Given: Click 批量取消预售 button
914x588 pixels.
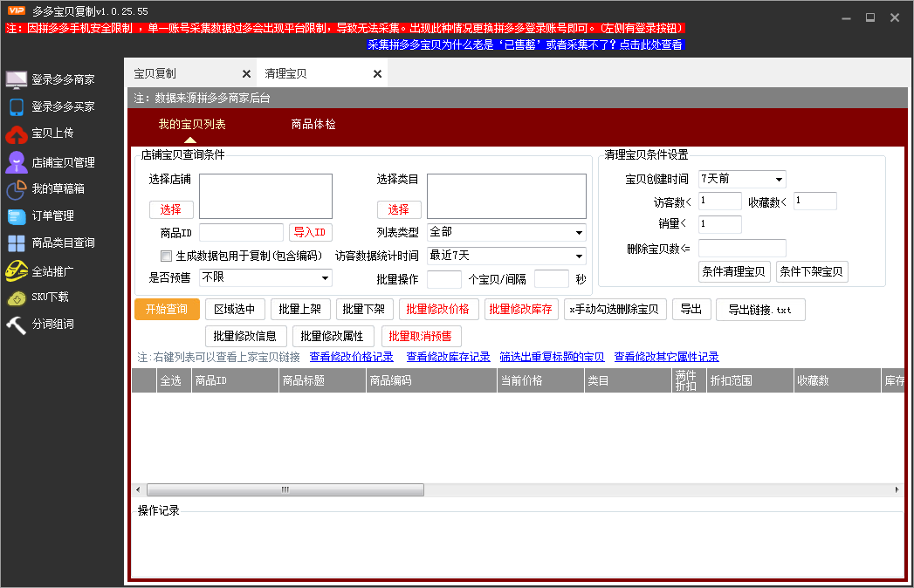Looking at the screenshot, I should click(421, 336).
